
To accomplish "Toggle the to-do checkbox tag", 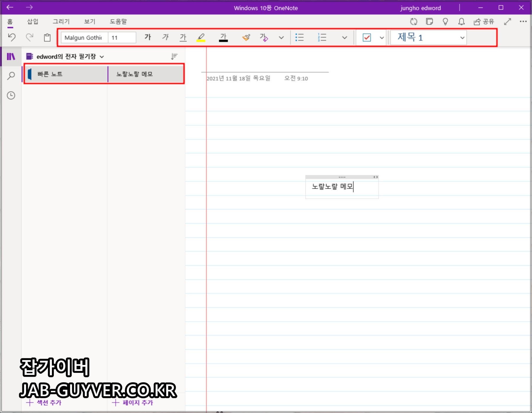I will [367, 38].
